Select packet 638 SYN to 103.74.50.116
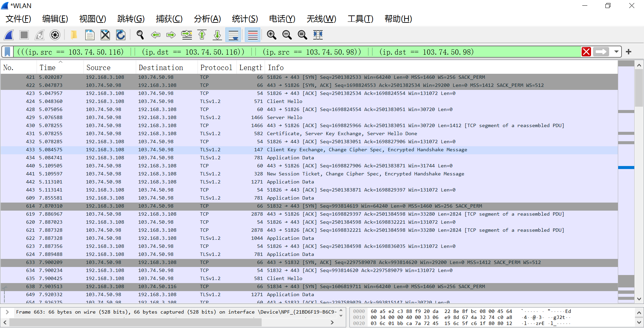Image resolution: width=644 pixels, height=328 pixels. [x=309, y=286]
